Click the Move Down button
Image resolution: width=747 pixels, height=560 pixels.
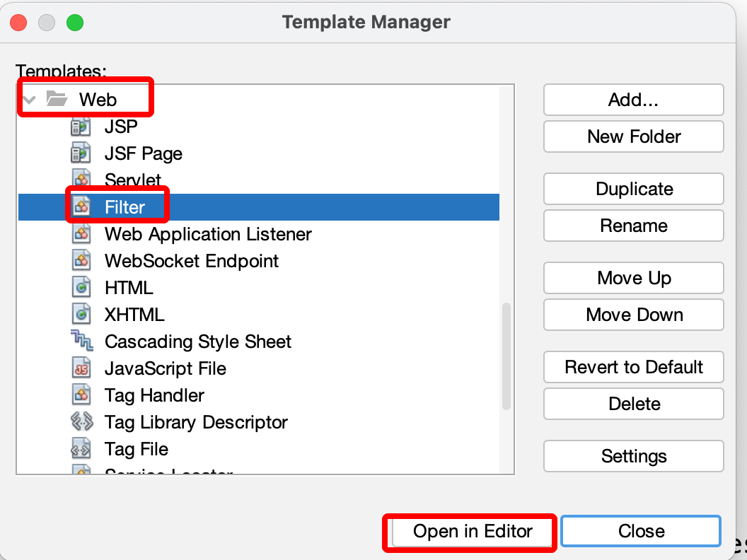coord(634,315)
